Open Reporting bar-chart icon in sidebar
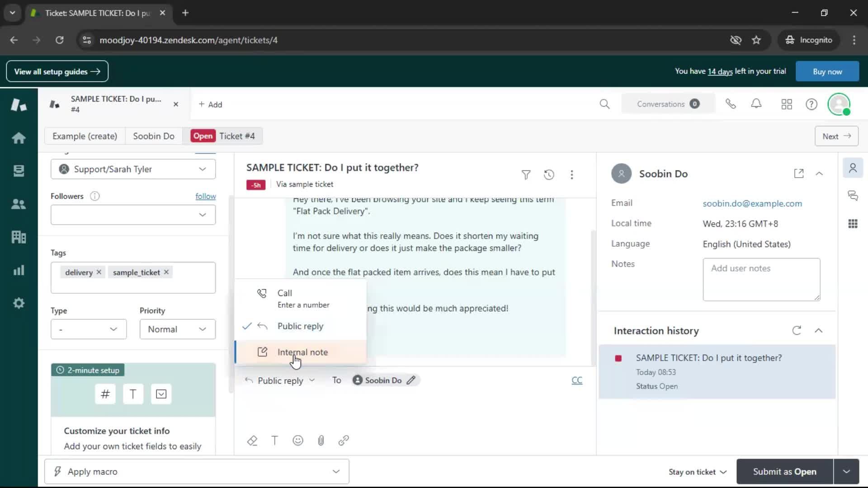868x488 pixels. [x=19, y=270]
